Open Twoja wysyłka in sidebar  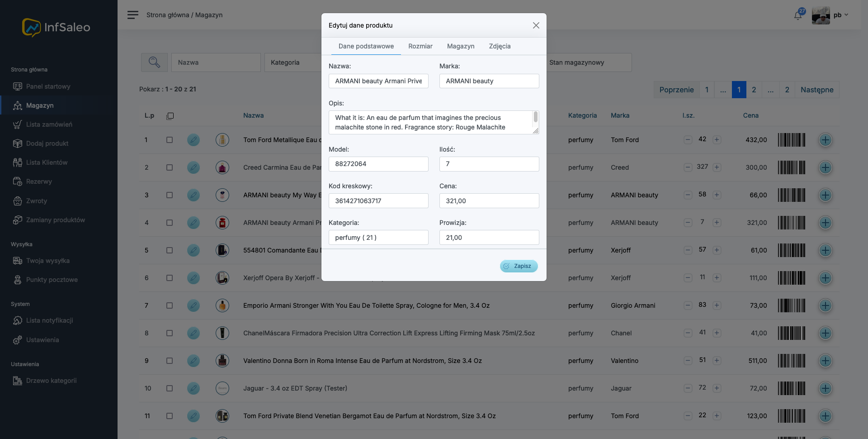click(47, 261)
